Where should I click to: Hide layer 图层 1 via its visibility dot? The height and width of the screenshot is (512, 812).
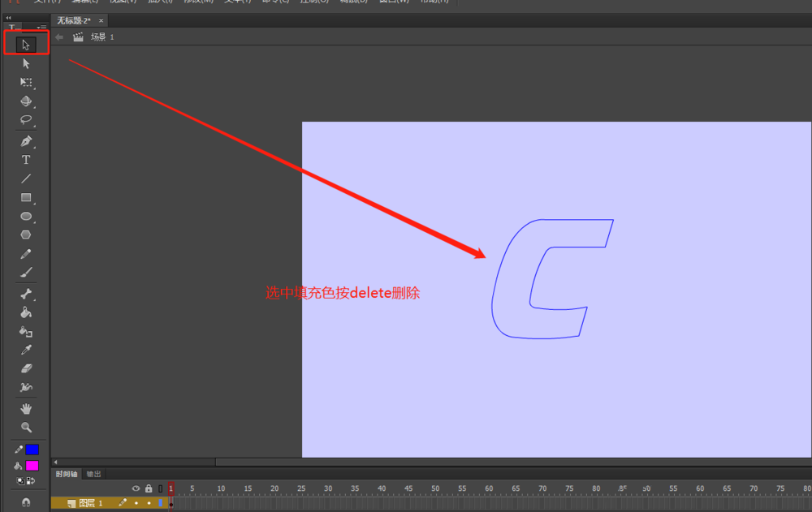[136, 503]
